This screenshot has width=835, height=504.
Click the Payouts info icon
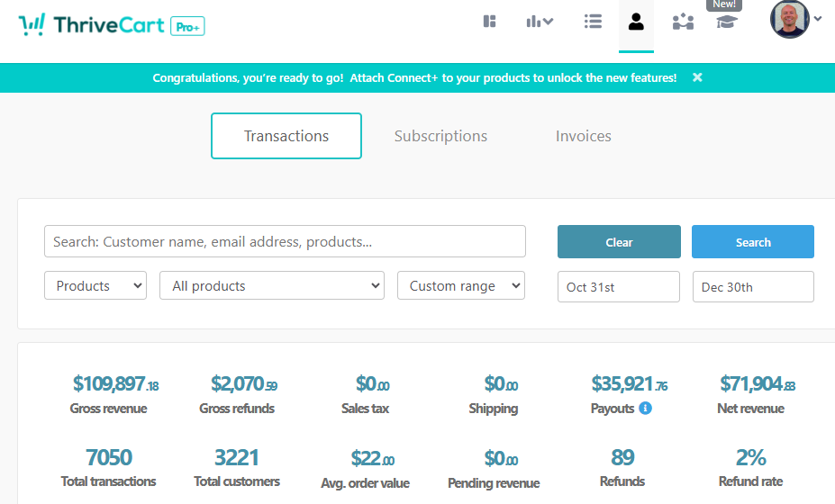[645, 409]
